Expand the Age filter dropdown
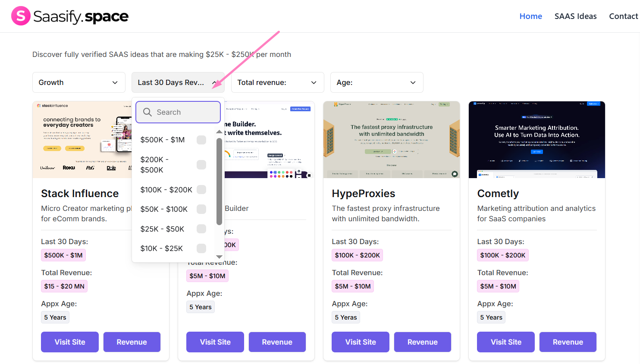Viewport: 640px width, 364px height. point(376,82)
